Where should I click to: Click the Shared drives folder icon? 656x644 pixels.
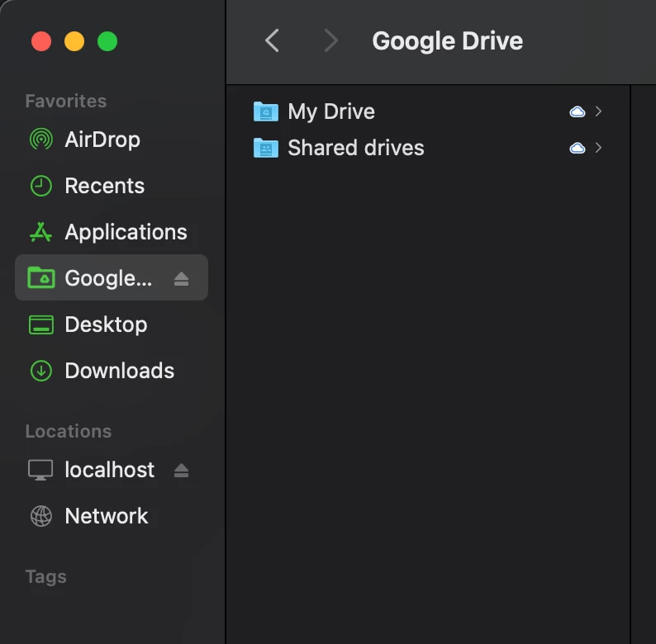click(x=266, y=148)
